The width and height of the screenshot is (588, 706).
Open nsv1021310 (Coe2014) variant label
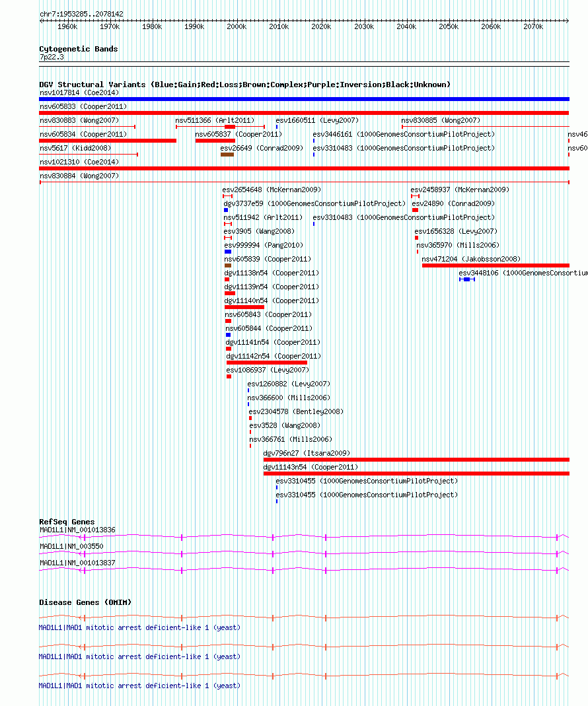pyautogui.click(x=79, y=162)
